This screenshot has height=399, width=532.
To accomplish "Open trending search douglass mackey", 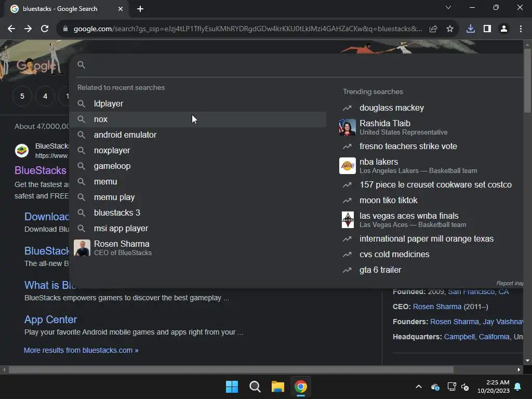I will 429,108.
